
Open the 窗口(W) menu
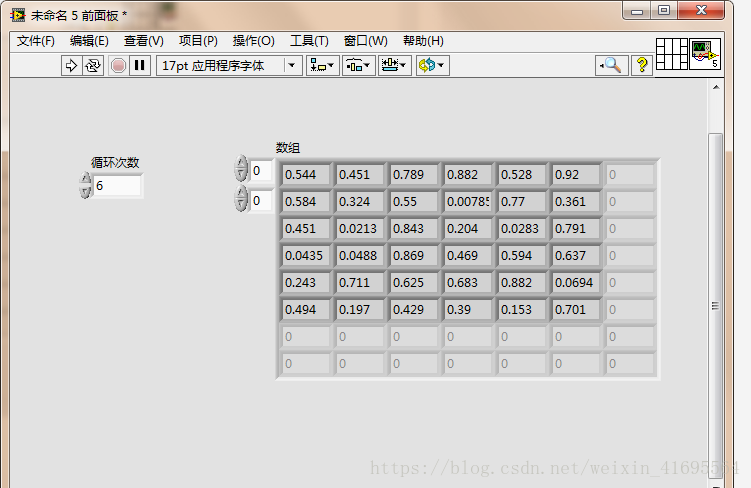pos(365,41)
